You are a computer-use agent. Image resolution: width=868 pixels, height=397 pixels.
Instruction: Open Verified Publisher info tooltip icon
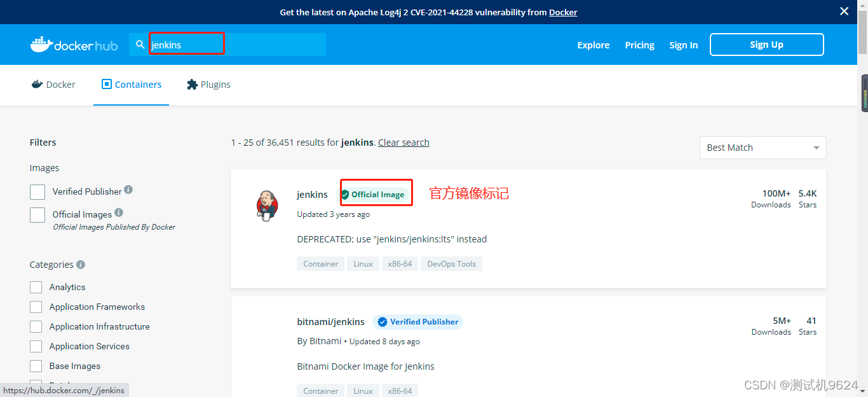(x=128, y=190)
